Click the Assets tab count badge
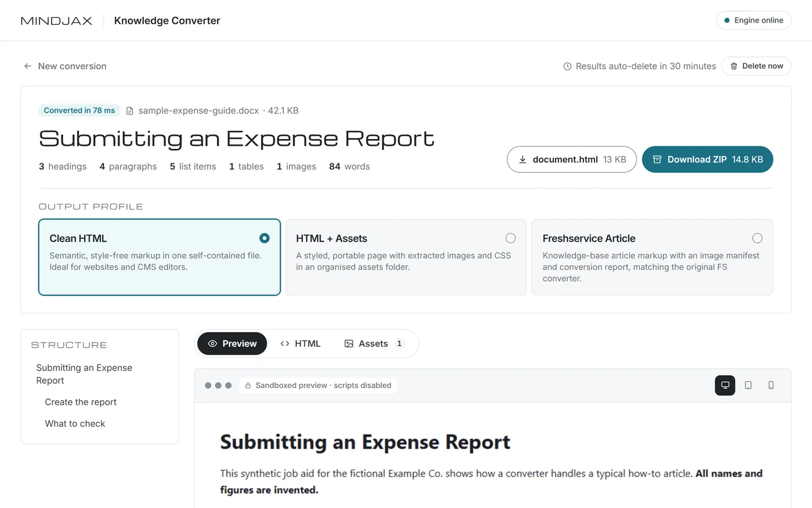Viewport: 812px width, 508px height. (399, 344)
